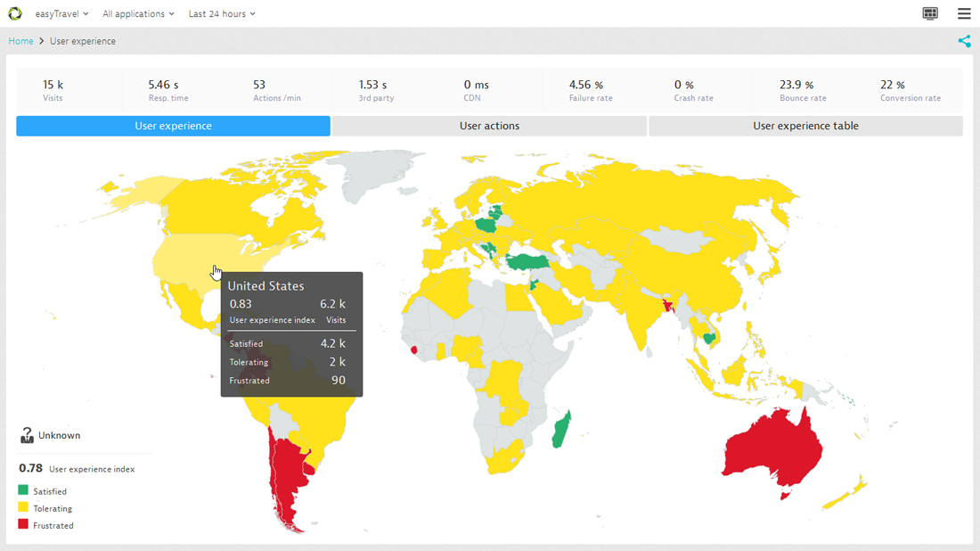This screenshot has width=980, height=551.
Task: Select the User experience tab
Action: click(173, 126)
